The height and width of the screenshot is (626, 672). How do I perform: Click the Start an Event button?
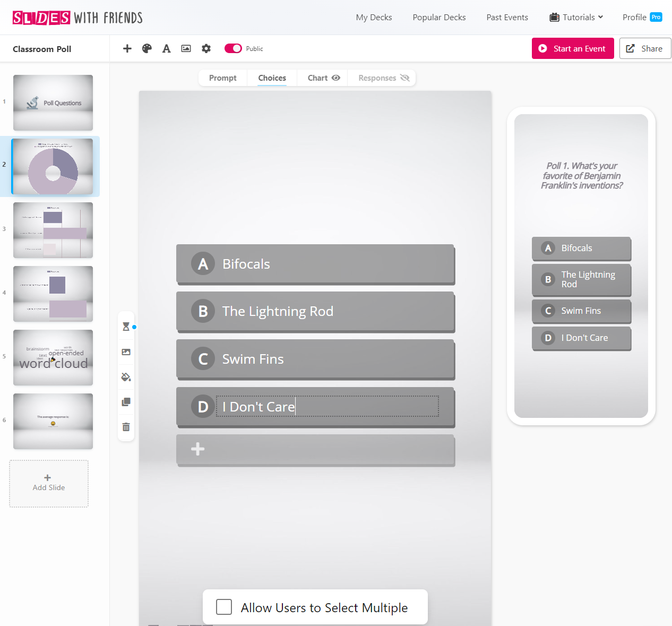click(x=573, y=48)
